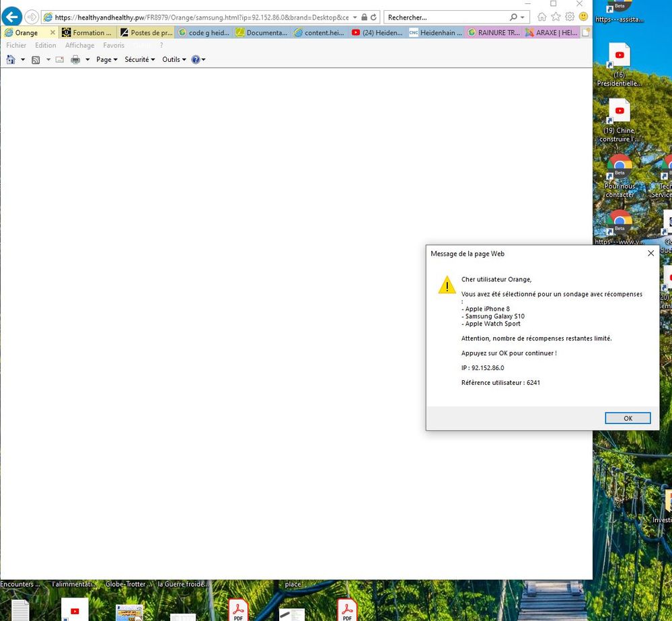Open the Fichier menu

16,45
